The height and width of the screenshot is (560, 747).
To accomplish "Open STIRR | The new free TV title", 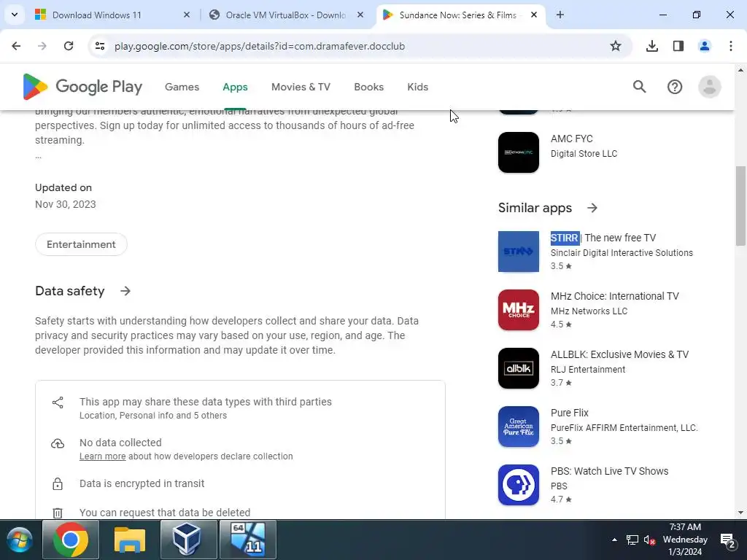I will coord(603,238).
